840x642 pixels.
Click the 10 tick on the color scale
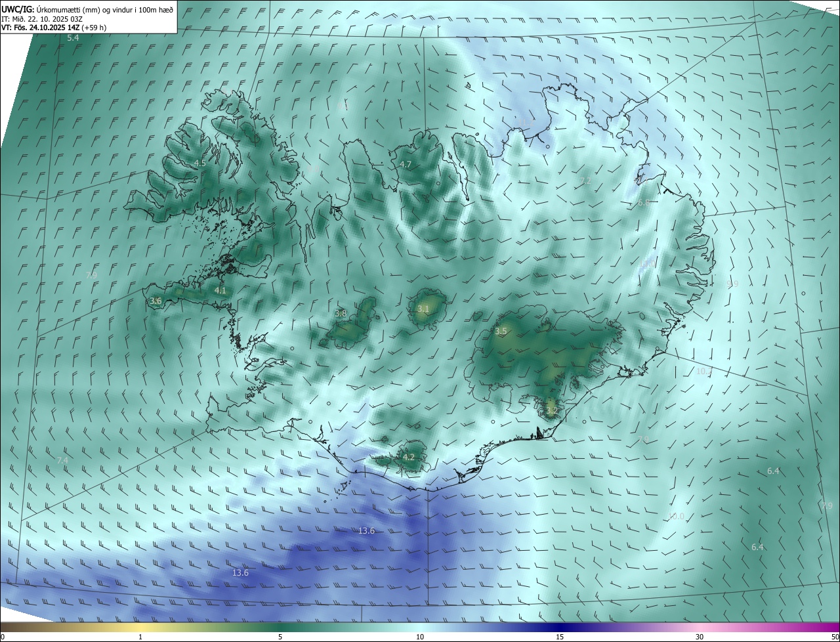tap(420, 637)
